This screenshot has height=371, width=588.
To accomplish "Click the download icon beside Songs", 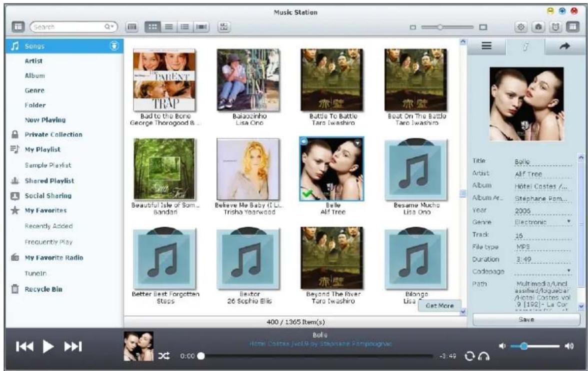I will [x=114, y=46].
